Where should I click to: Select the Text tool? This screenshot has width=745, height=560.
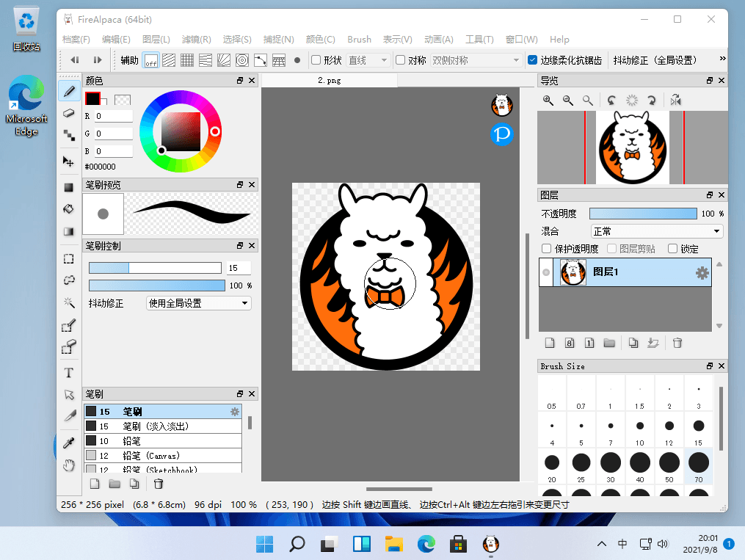click(69, 373)
